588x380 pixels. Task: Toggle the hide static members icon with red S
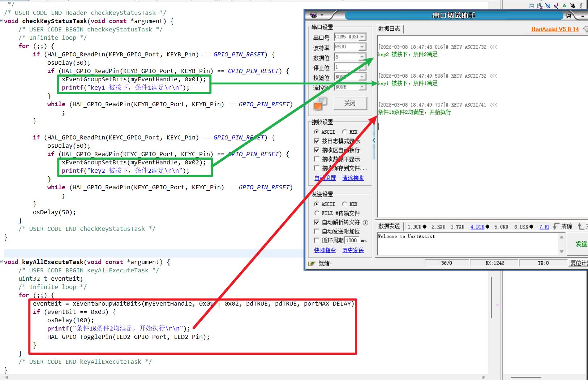click(556, 6)
